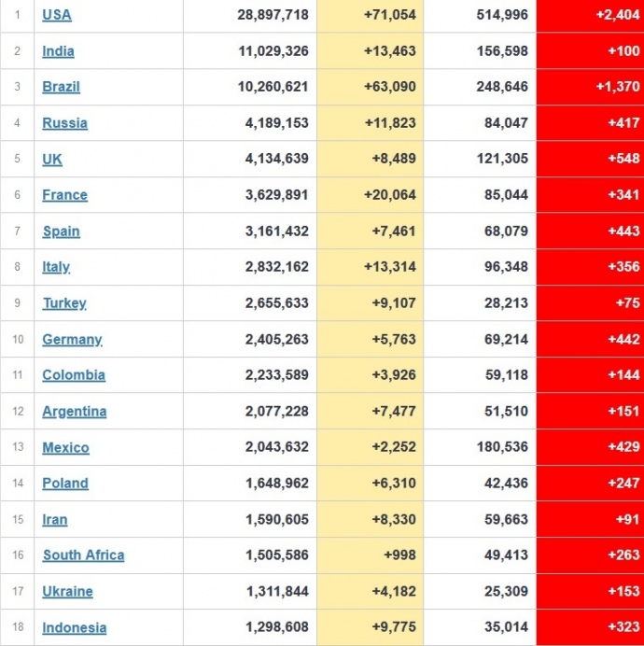Screen dimensions: 644x646
Task: Open the Argentina link
Action: point(75,412)
